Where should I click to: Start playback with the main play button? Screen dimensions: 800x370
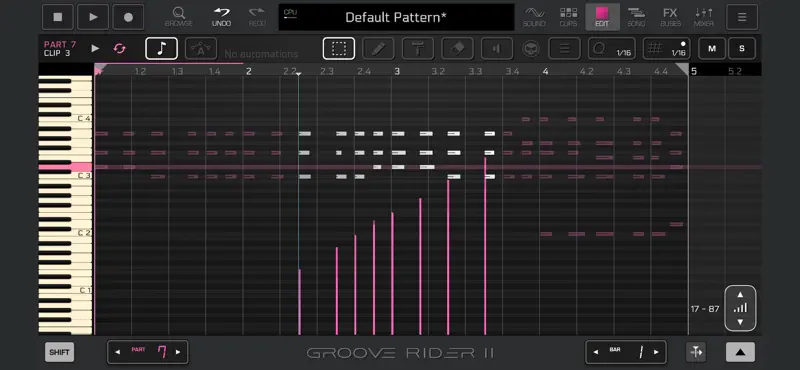tap(93, 17)
